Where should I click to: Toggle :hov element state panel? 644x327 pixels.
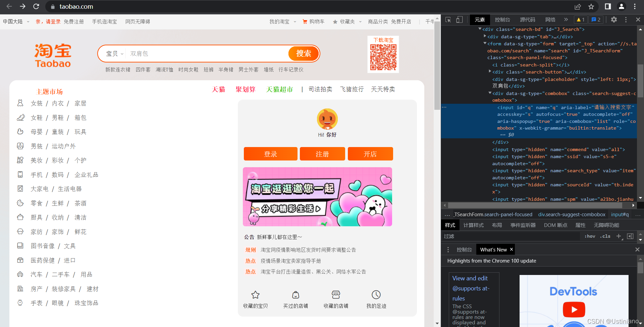(x=590, y=236)
